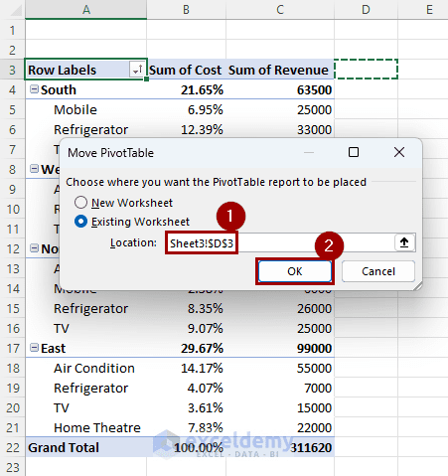Click the Refrigerator cell in row 19
The height and width of the screenshot is (476, 448).
[86, 388]
